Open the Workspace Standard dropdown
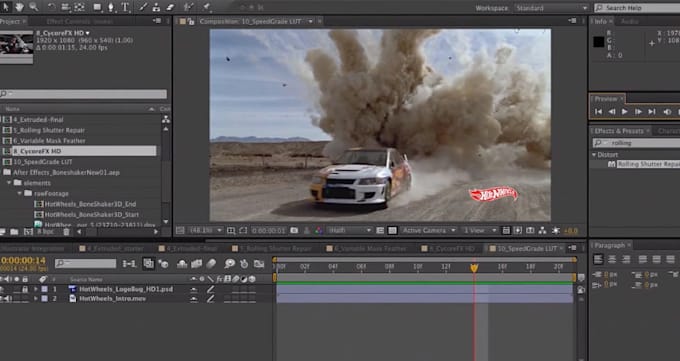The image size is (680, 361). (x=551, y=8)
